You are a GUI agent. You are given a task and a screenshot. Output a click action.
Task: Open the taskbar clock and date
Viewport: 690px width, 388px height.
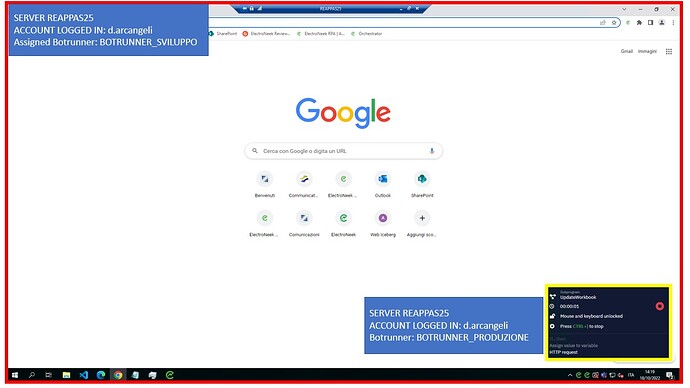[650, 375]
